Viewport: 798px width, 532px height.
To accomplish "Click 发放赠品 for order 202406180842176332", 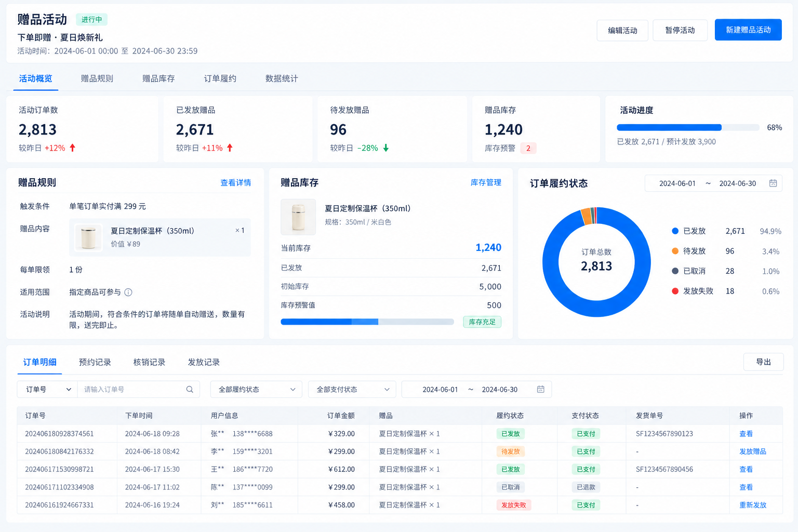I will pyautogui.click(x=753, y=451).
